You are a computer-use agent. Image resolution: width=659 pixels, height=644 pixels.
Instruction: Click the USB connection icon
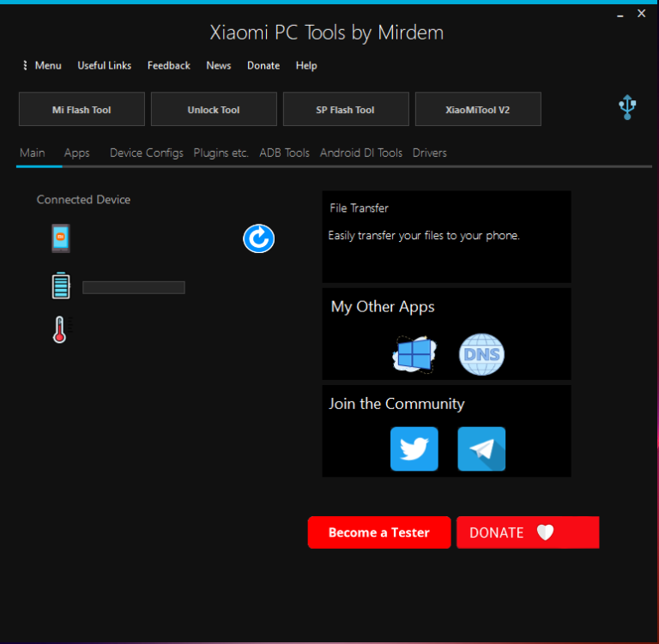pos(627,107)
